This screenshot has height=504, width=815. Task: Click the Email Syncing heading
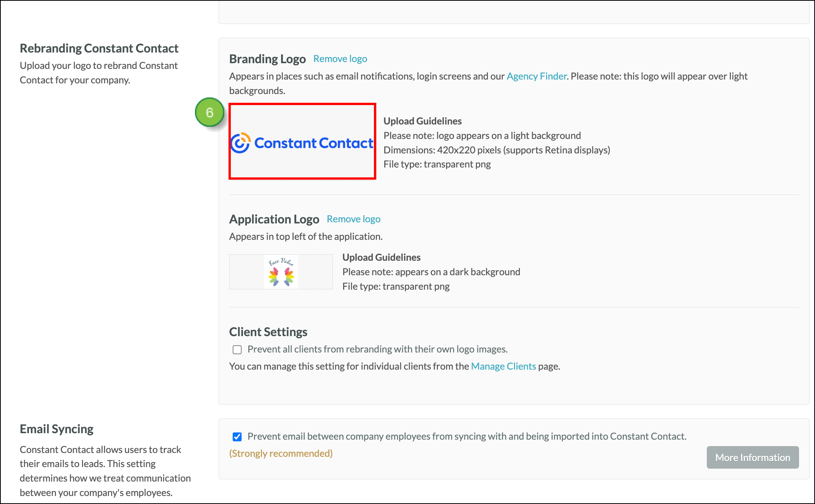(x=56, y=429)
